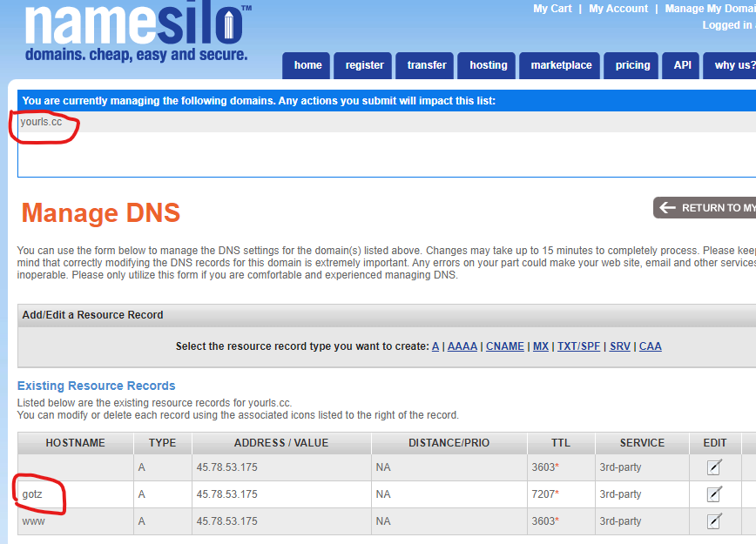The height and width of the screenshot is (544, 756).
Task: Open the pricing tab
Action: (632, 65)
